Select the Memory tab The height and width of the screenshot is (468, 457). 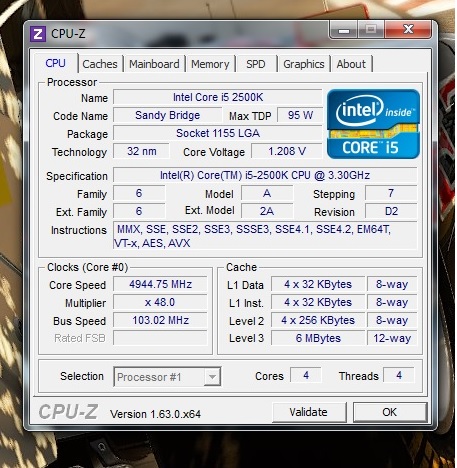pos(210,64)
